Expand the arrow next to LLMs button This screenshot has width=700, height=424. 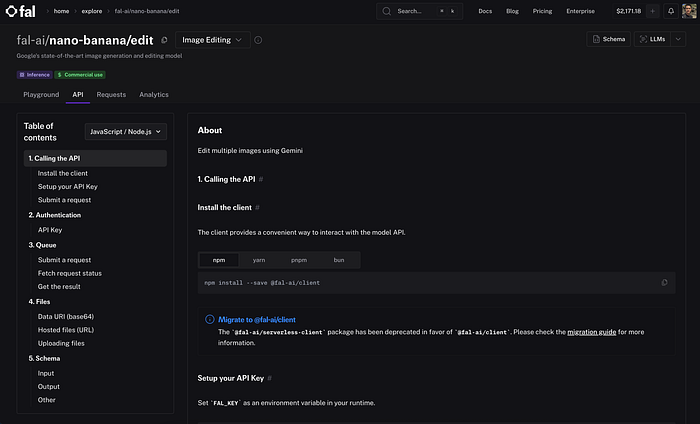(x=678, y=39)
